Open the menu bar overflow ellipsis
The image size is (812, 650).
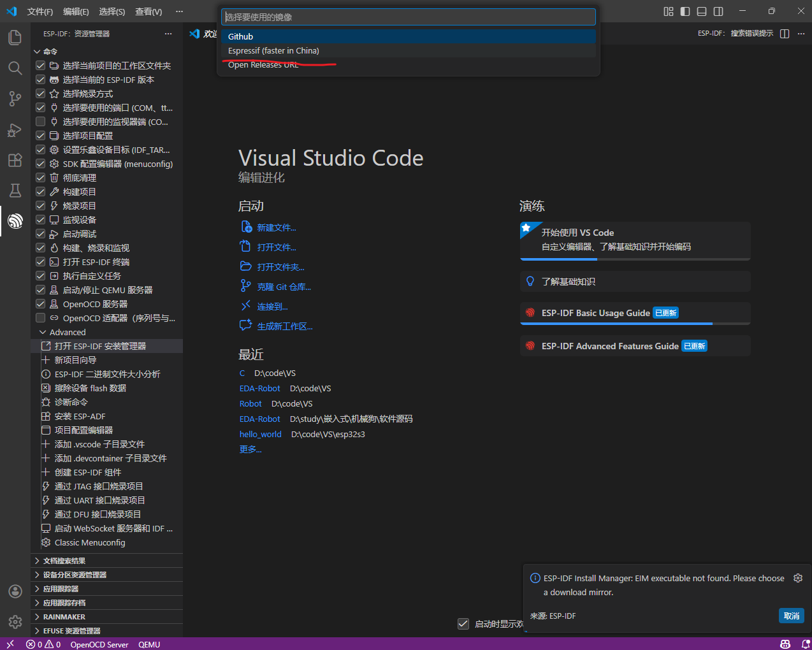pos(179,11)
